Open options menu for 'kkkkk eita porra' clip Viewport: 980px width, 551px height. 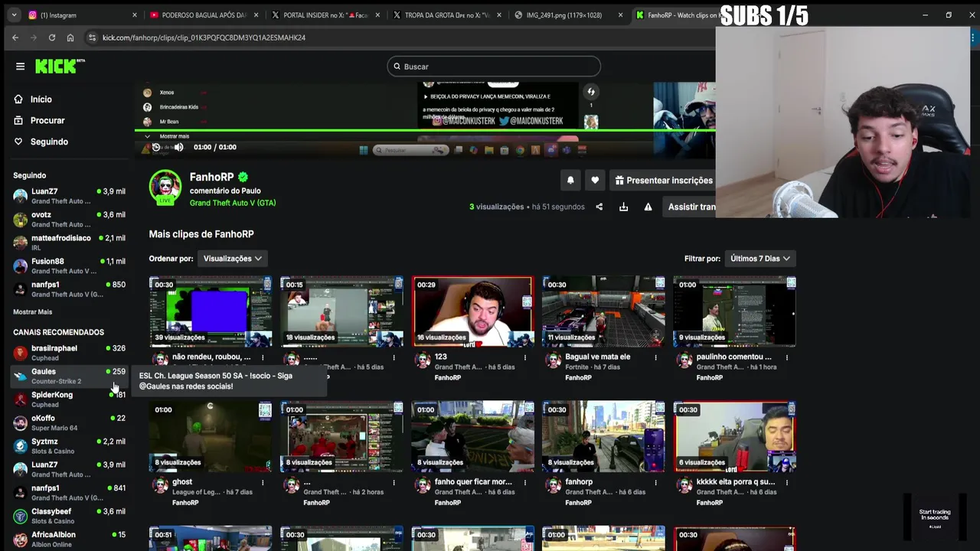click(786, 482)
